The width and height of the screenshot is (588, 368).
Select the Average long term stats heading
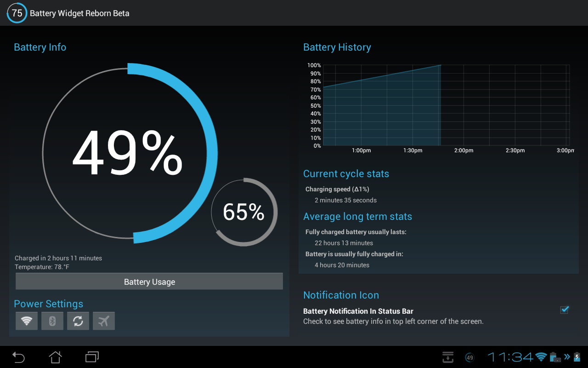click(357, 217)
